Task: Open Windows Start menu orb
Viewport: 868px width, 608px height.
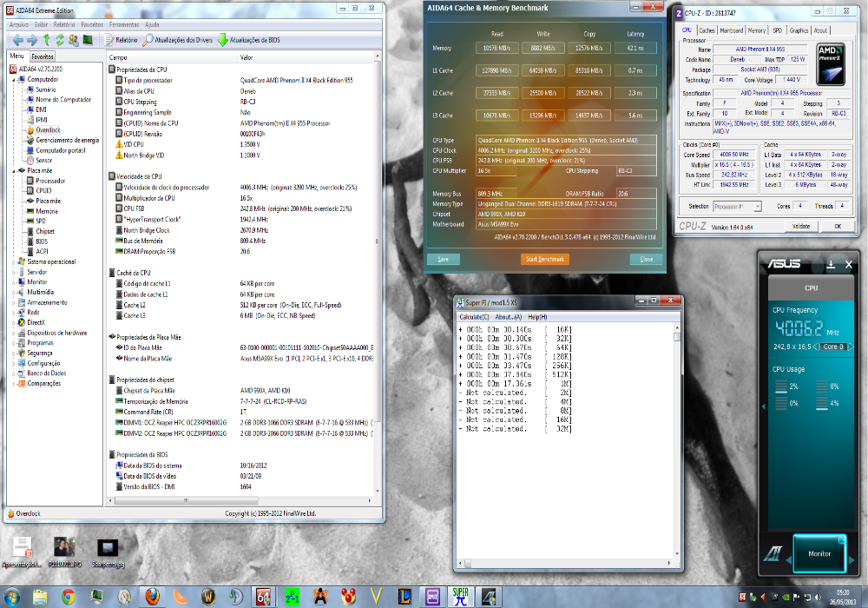Action: (x=11, y=597)
